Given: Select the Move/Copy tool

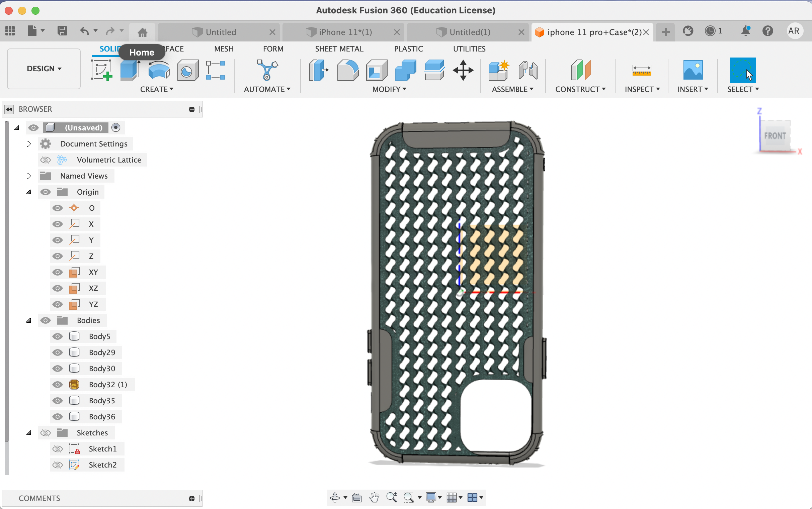Looking at the screenshot, I should click(463, 70).
